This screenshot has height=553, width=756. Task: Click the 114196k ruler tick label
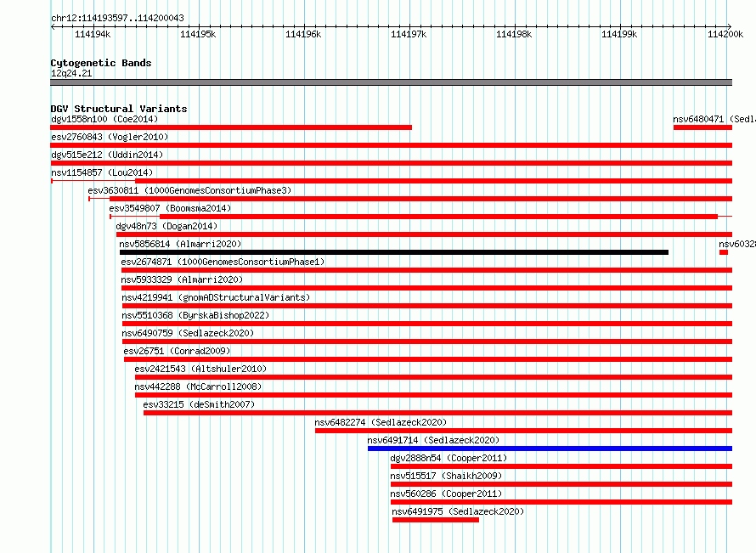303,34
